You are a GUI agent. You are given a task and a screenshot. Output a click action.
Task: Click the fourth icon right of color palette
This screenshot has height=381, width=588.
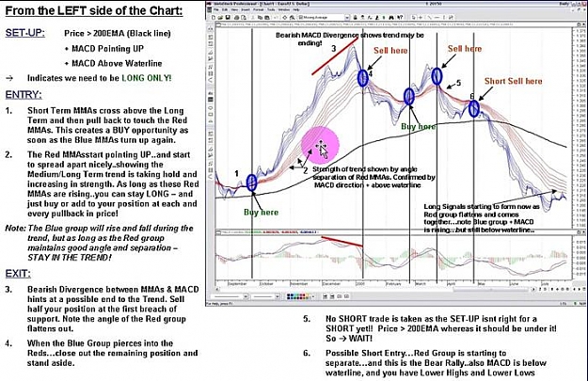tap(346, 296)
